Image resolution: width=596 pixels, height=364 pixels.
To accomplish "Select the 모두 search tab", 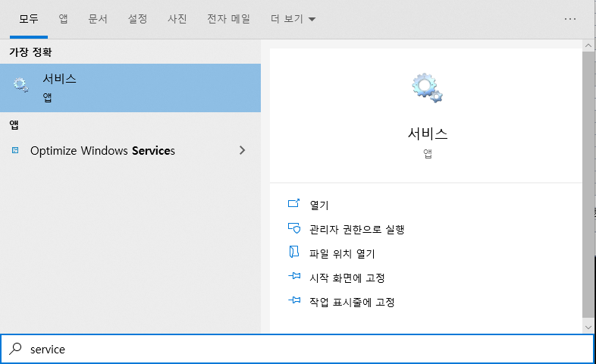I will point(29,19).
